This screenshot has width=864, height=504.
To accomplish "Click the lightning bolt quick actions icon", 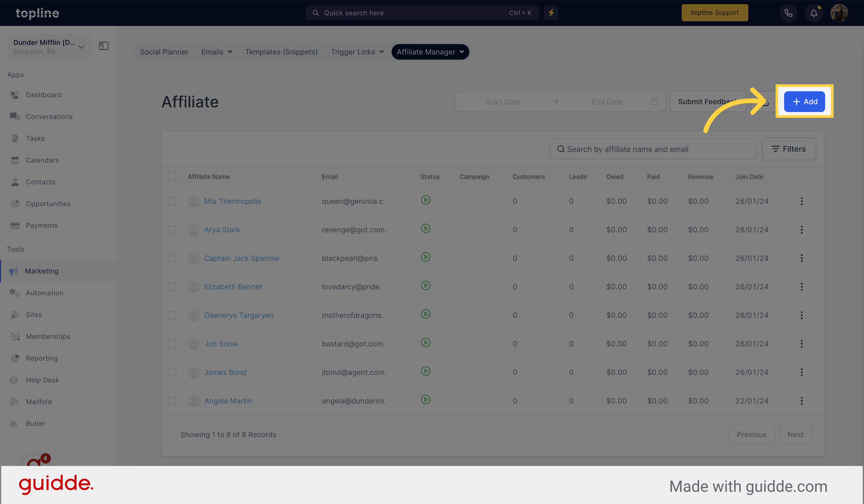I will (551, 13).
